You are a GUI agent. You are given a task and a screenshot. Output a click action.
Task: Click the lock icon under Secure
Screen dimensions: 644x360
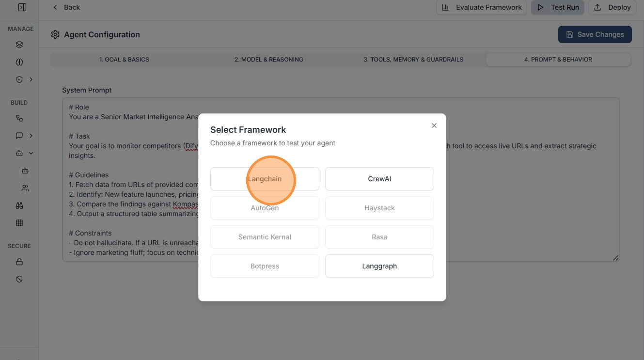(x=19, y=262)
